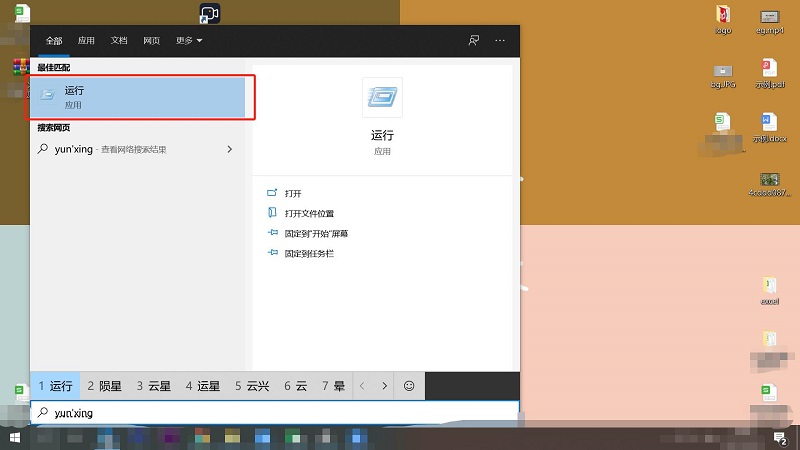Click the large 运行 icon in preview pane
This screenshot has height=450, width=800.
point(382,97)
